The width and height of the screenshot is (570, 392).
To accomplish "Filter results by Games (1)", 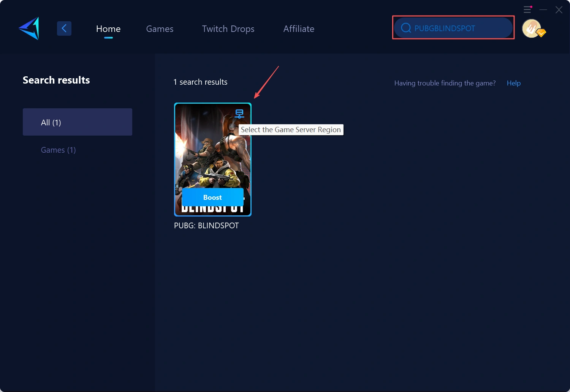I will pyautogui.click(x=58, y=150).
